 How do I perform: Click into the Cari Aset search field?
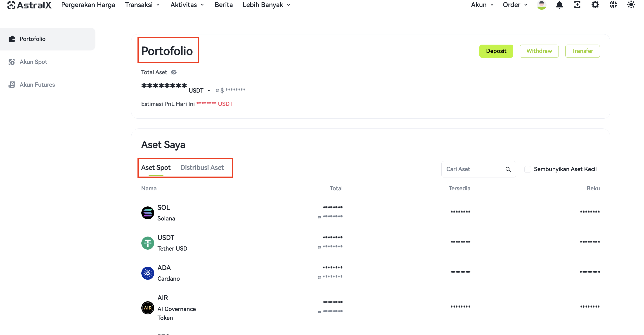pos(478,169)
